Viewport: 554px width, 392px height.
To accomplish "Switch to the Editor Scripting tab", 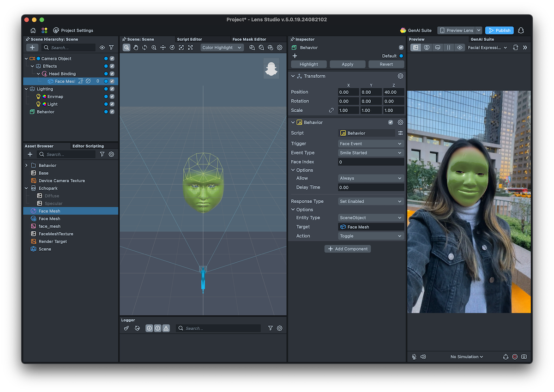I will tap(88, 146).
